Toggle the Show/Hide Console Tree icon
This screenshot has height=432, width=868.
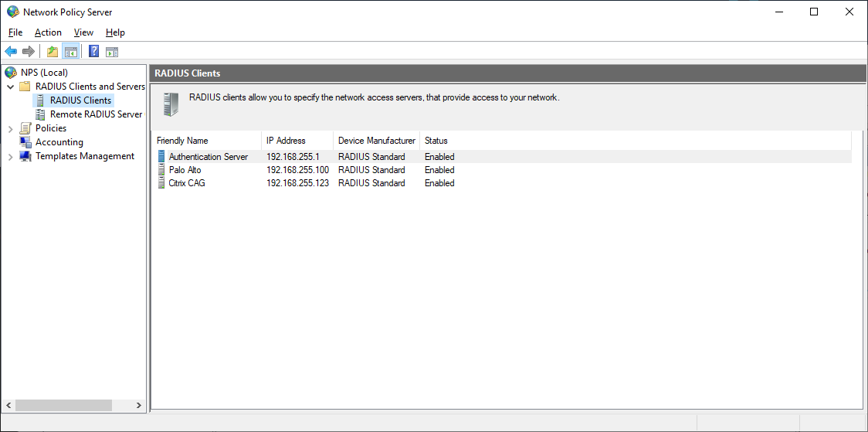coord(70,52)
